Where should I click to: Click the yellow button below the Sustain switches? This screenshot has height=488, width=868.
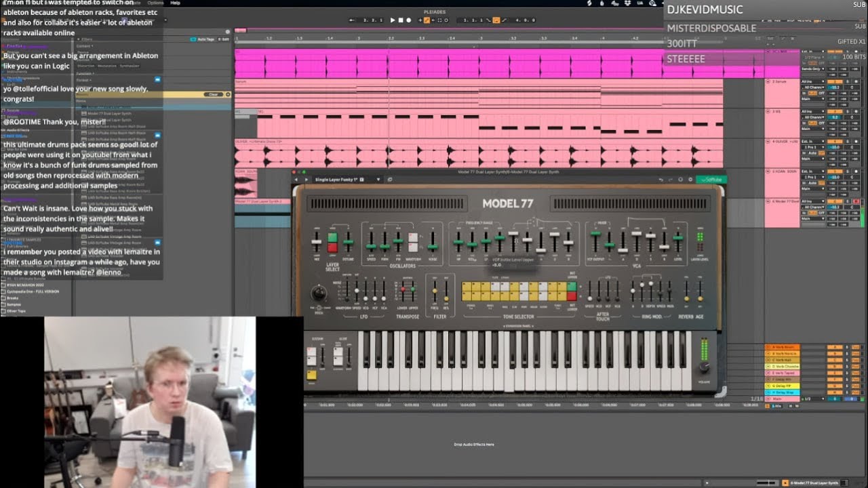311,375
